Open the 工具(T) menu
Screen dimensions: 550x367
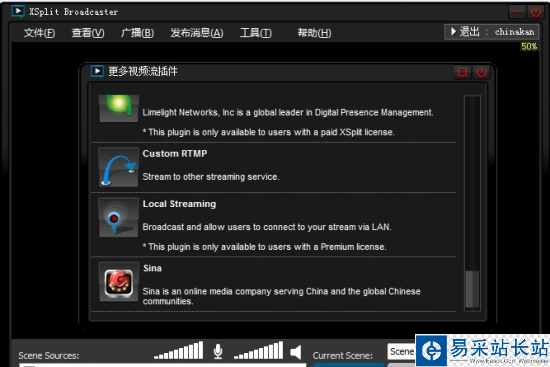click(x=256, y=33)
